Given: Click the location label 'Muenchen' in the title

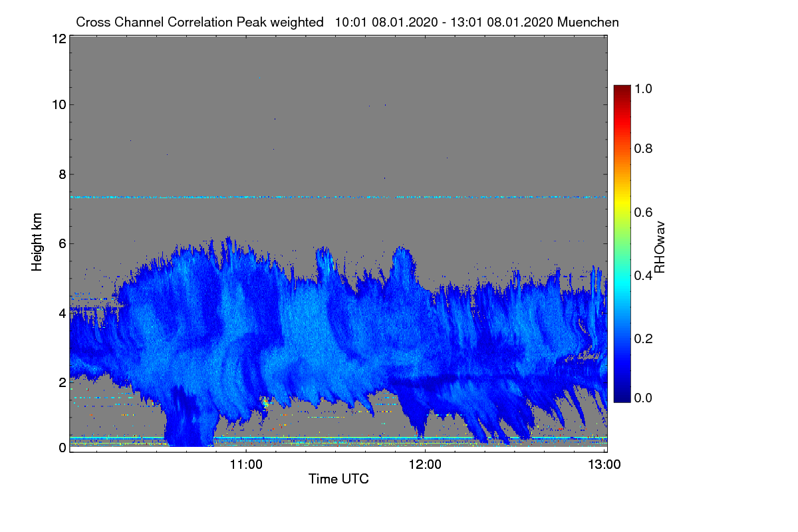Looking at the screenshot, I should [589, 22].
